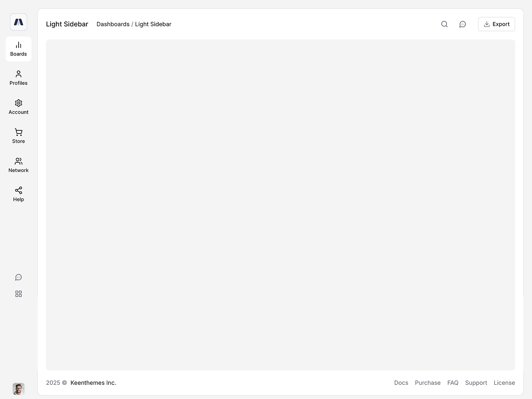Screen dimensions: 532x399
Task: Open the FAQ footer link
Action: pyautogui.click(x=453, y=383)
